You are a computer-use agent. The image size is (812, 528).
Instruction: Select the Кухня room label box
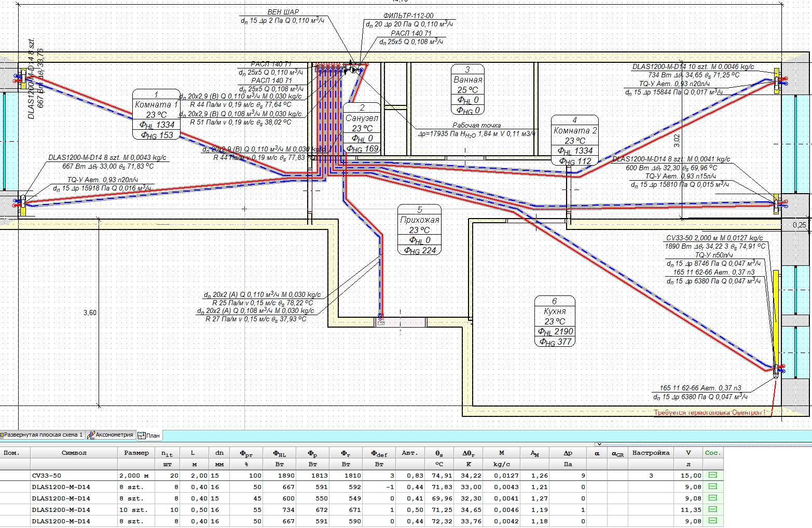click(555, 321)
